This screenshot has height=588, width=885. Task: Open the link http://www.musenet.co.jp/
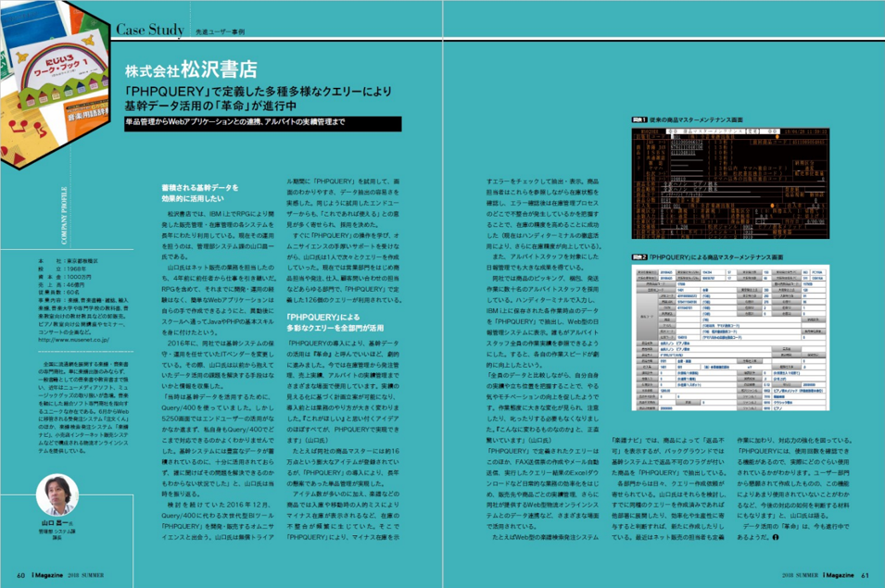tap(73, 340)
